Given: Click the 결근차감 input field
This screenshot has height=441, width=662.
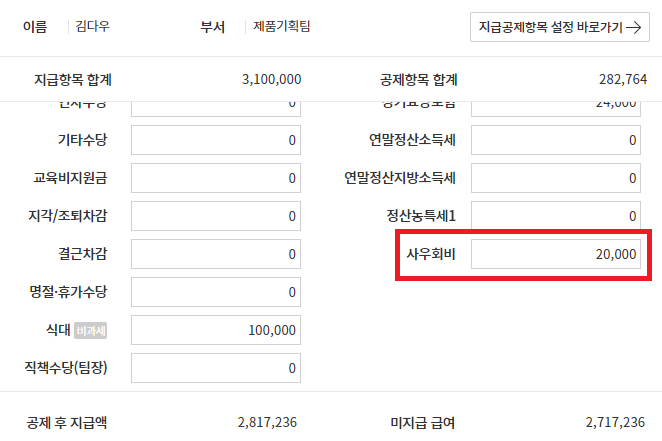Looking at the screenshot, I should (x=216, y=254).
